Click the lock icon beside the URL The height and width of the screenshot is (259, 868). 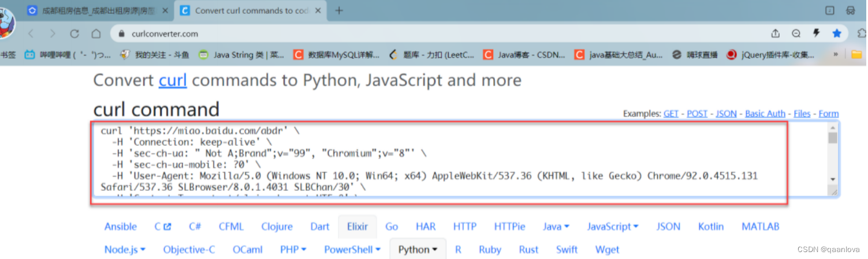click(x=121, y=34)
